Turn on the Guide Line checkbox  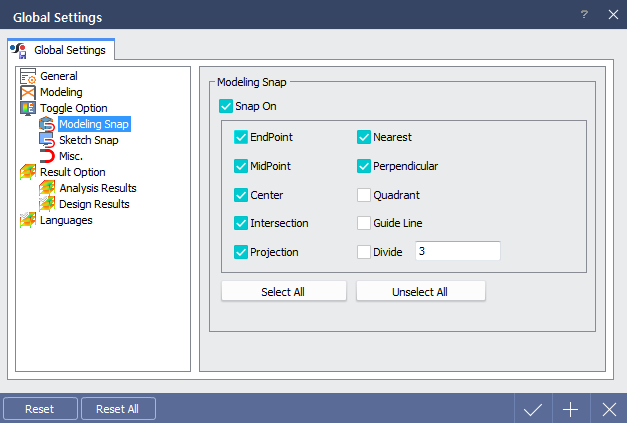click(365, 223)
